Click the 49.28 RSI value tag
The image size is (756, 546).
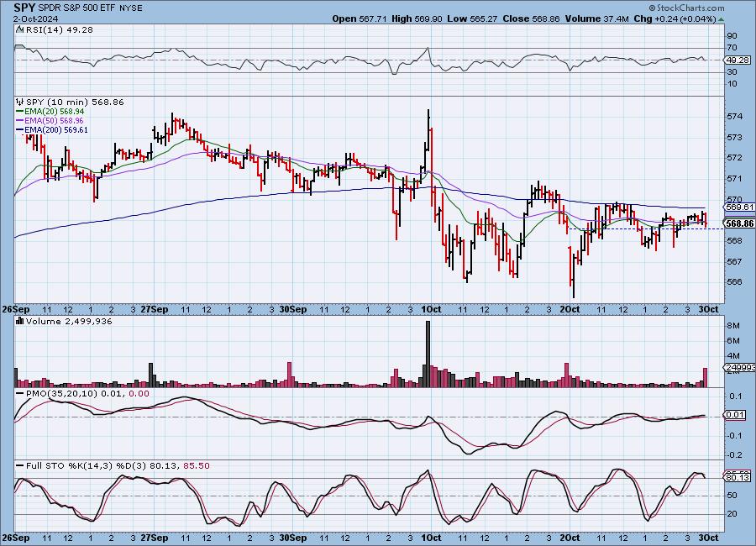coord(738,60)
